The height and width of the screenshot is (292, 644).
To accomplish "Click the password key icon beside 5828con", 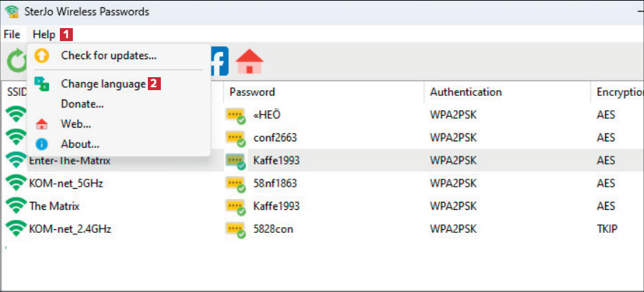I will (236, 229).
